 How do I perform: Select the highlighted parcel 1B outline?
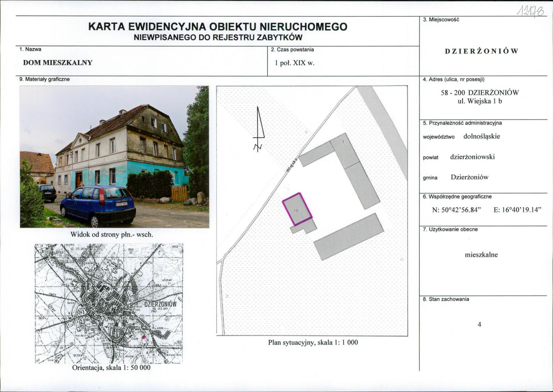(x=298, y=210)
